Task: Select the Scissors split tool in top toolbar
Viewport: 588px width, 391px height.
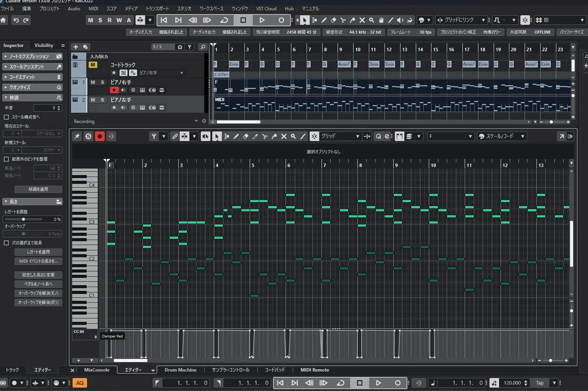Action: coord(343,20)
